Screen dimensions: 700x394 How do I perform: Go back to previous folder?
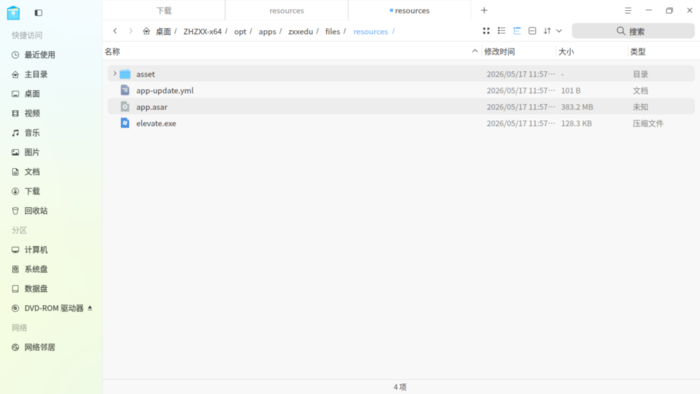(115, 31)
